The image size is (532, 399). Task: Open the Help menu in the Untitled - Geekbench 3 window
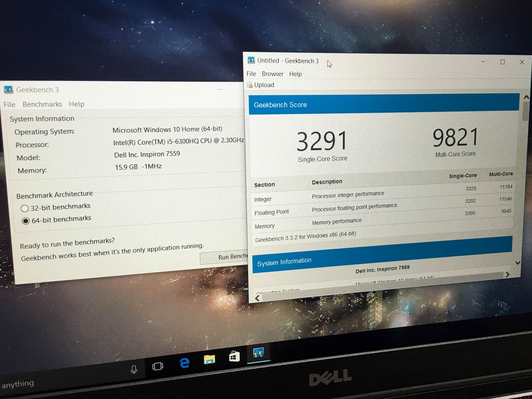(296, 74)
